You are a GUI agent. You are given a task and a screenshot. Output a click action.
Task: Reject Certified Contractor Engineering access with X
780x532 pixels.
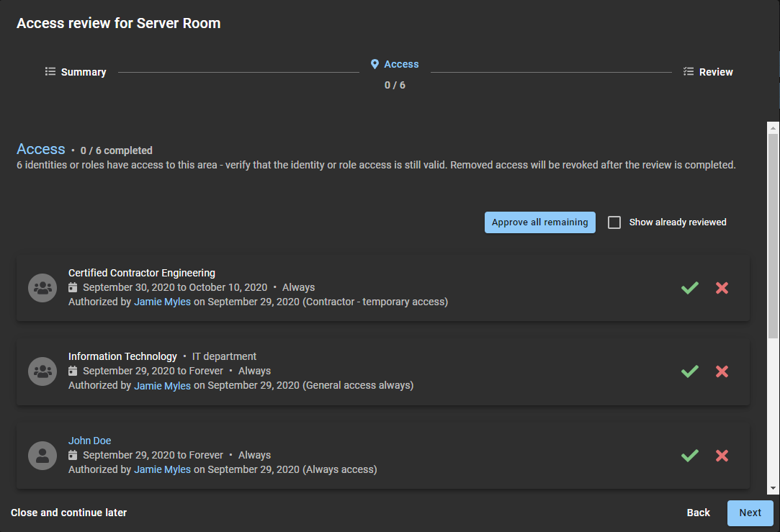tap(722, 288)
